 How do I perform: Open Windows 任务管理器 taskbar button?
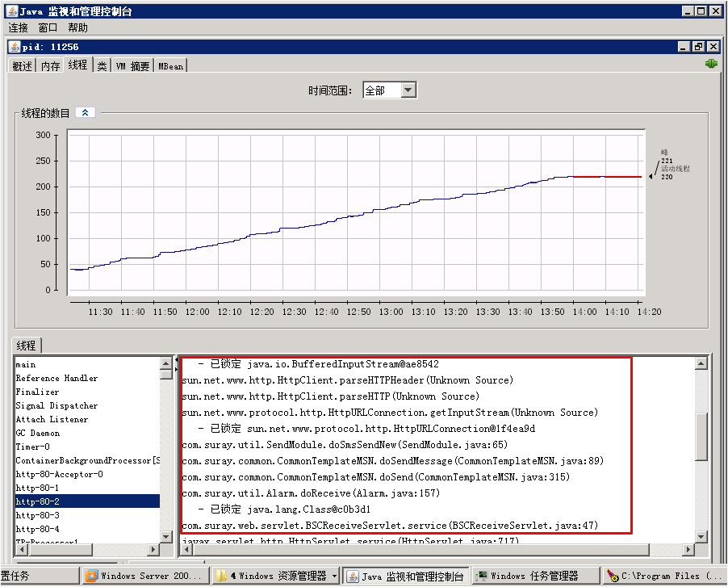536,576
